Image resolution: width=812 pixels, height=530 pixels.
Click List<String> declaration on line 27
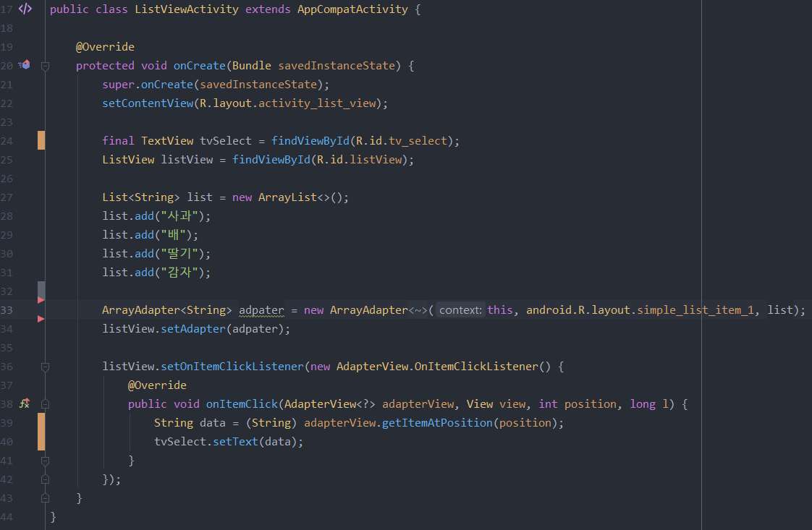click(141, 197)
